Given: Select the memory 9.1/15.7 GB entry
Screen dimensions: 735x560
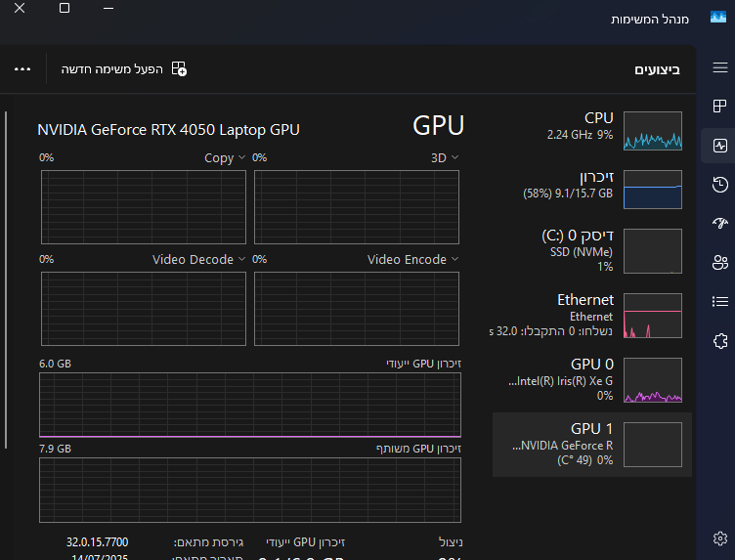Looking at the screenshot, I should click(592, 190).
